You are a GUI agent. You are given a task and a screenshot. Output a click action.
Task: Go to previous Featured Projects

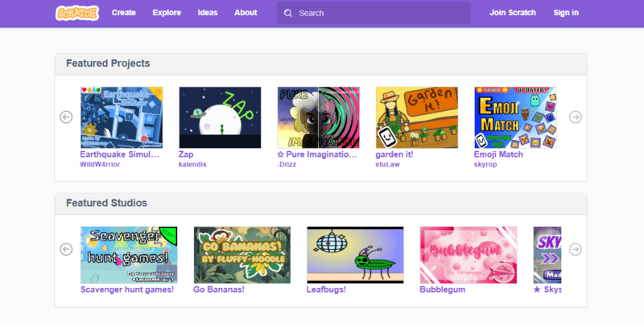66,117
